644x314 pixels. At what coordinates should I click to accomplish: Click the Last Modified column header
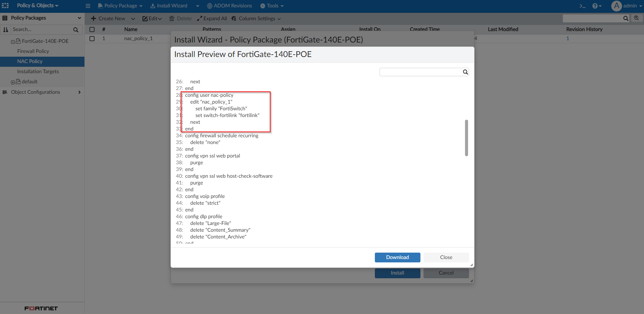(503, 29)
